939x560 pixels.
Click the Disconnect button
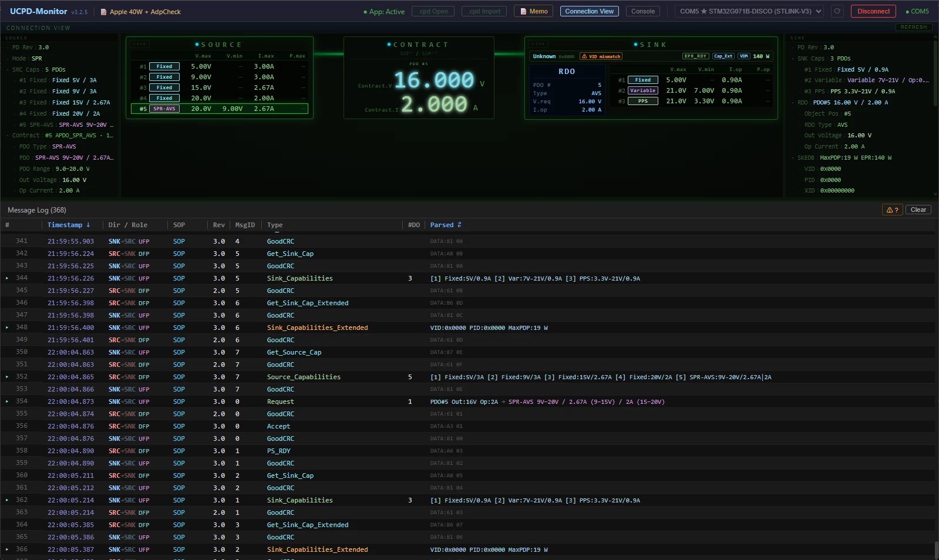click(x=873, y=11)
